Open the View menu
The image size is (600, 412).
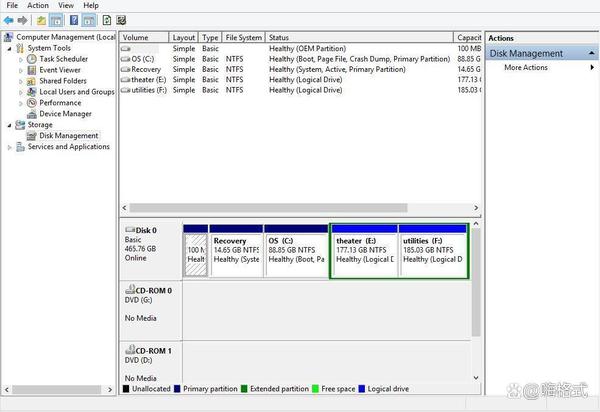pos(66,5)
